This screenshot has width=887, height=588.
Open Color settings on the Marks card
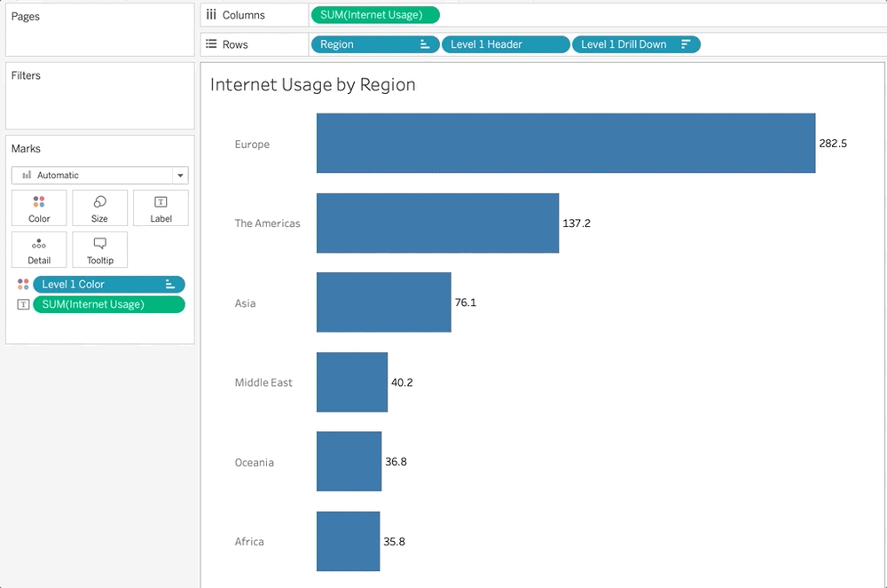39,208
